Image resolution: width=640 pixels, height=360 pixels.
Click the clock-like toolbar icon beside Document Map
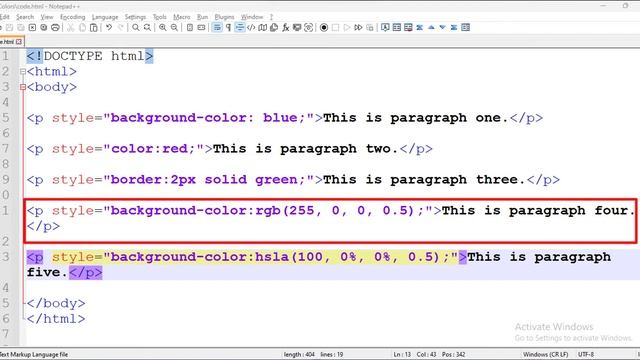click(274, 27)
